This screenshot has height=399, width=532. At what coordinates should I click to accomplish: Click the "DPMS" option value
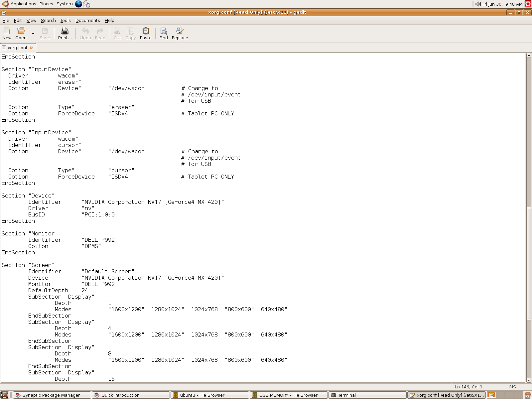[91, 246]
